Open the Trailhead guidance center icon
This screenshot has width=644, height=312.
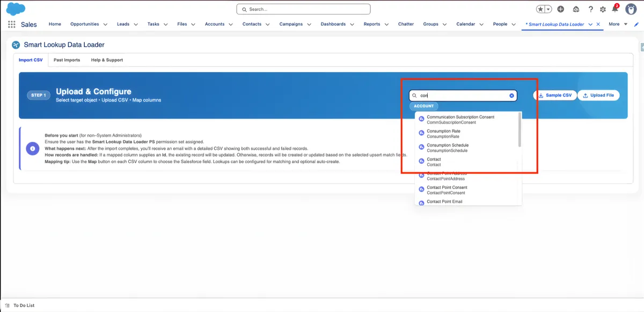[576, 9]
